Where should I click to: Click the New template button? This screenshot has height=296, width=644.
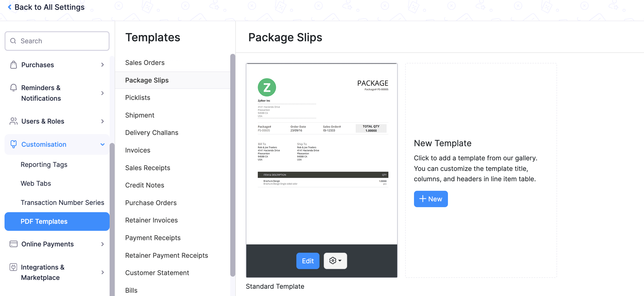pyautogui.click(x=431, y=199)
